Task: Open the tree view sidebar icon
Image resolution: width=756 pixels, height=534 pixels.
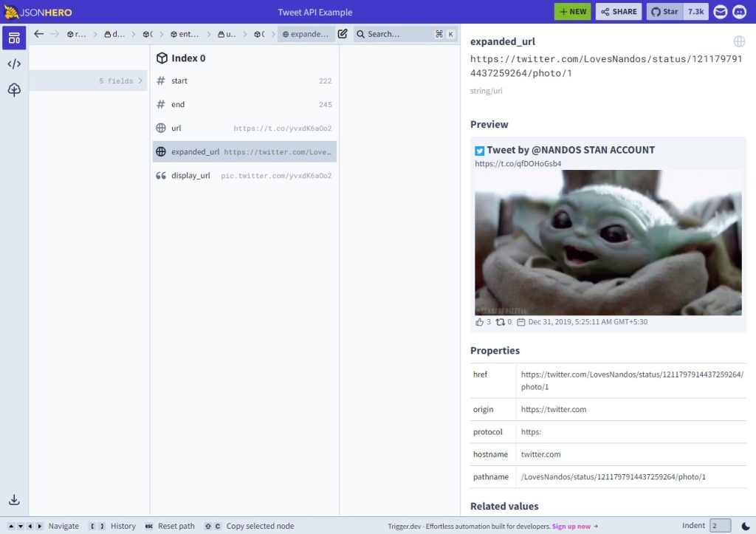Action: pos(14,89)
